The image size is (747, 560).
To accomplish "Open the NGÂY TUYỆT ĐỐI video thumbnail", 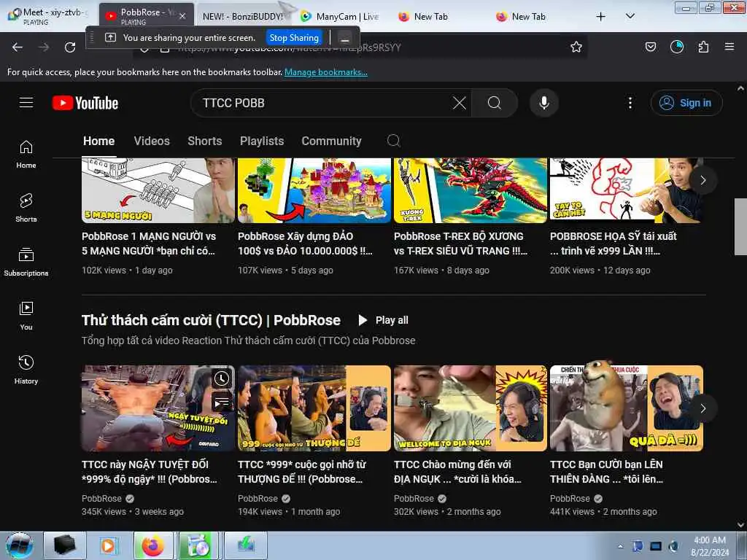I will pos(158,408).
